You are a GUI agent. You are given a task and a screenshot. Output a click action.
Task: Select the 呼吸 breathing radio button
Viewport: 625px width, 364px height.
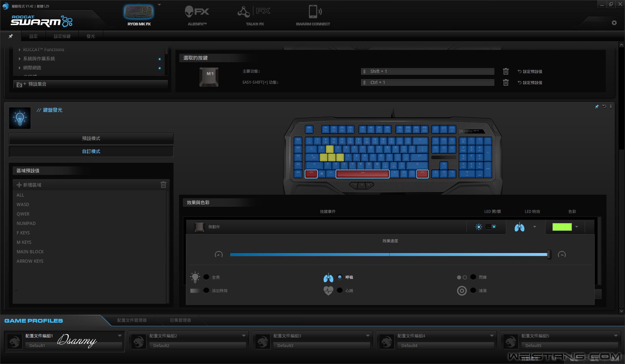click(340, 277)
